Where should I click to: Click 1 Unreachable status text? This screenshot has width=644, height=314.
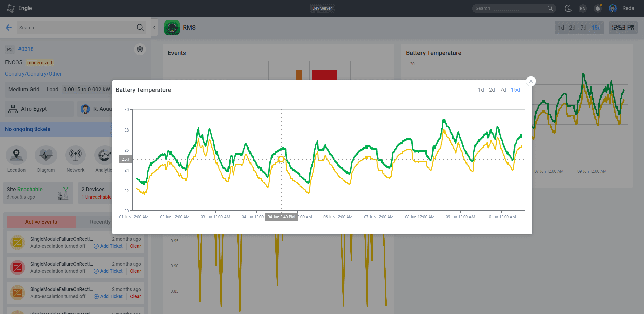(x=96, y=197)
